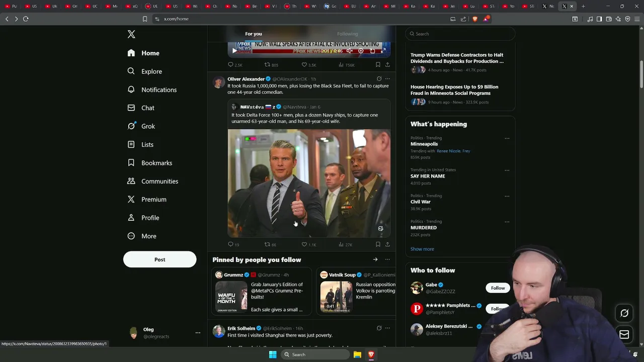Image resolution: width=644 pixels, height=362 pixels.
Task: Click the white Post button
Action: 159,259
